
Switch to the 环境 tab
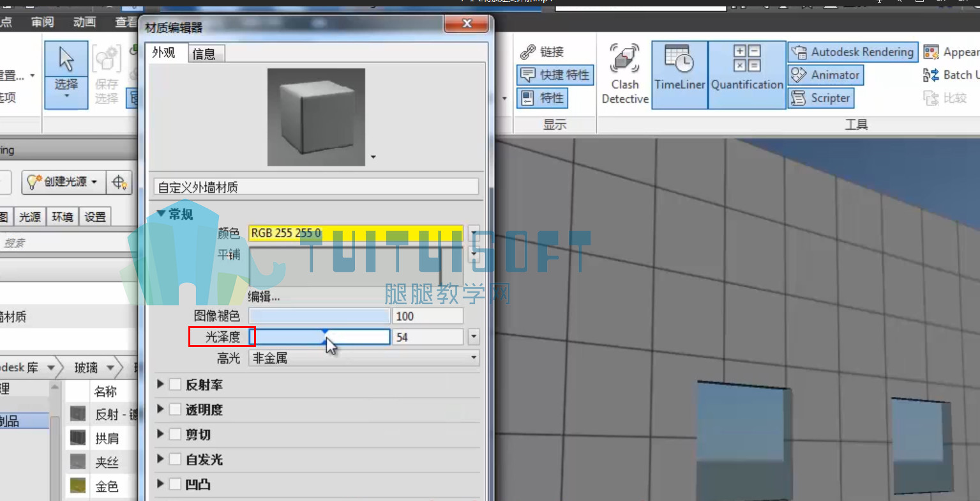63,217
